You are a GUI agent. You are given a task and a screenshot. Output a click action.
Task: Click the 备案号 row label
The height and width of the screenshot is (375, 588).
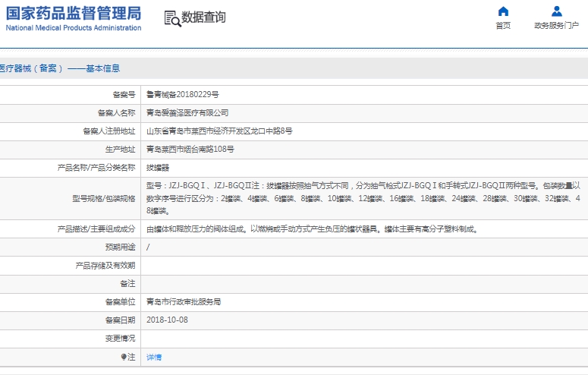124,95
